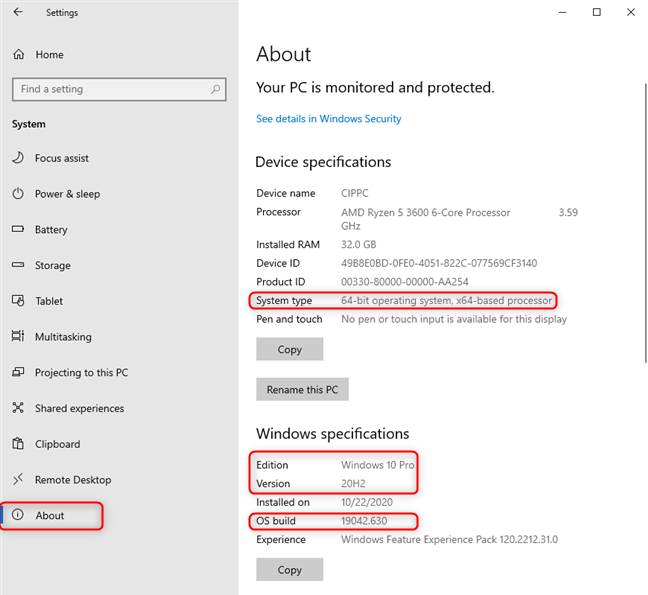Click the About info icon
The image size is (648, 595).
(18, 515)
